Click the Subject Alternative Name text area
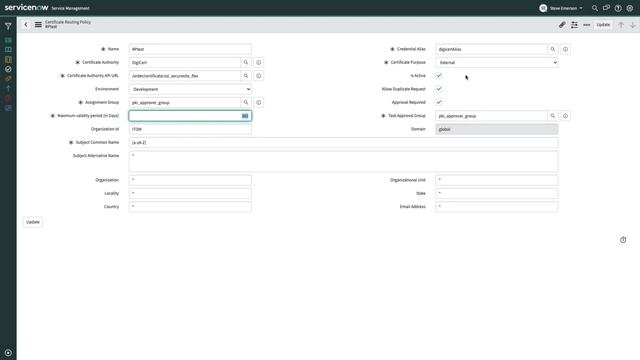This screenshot has width=640, height=360. click(x=344, y=161)
